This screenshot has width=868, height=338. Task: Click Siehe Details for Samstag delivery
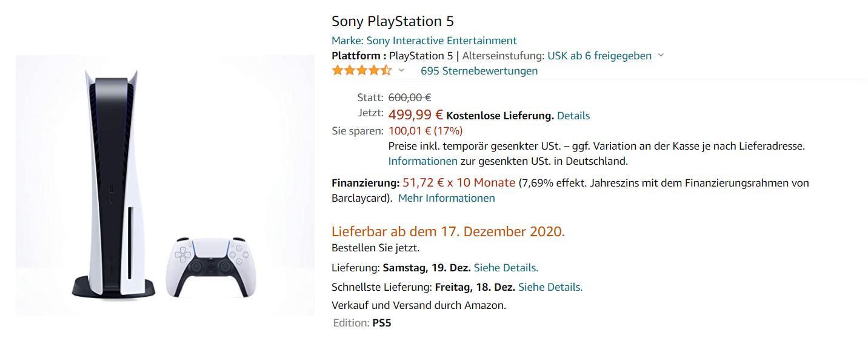point(506,268)
